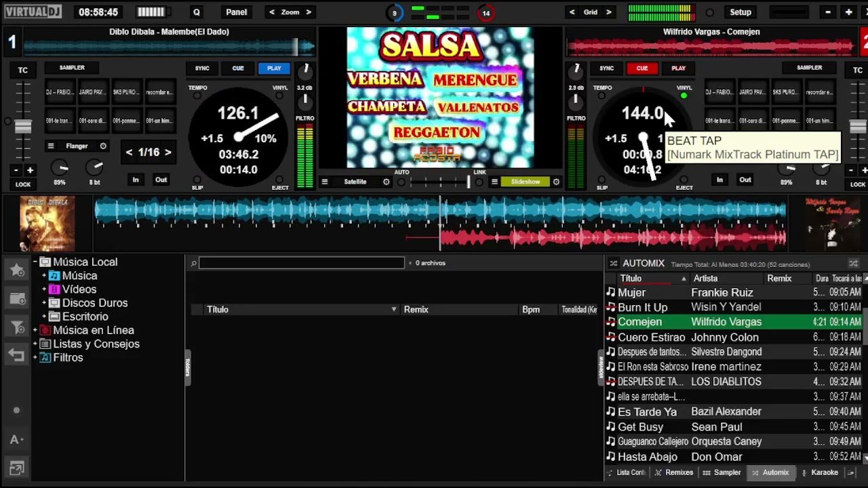This screenshot has width=868, height=488.
Task: Expand the Música folder node
Action: [x=45, y=276]
